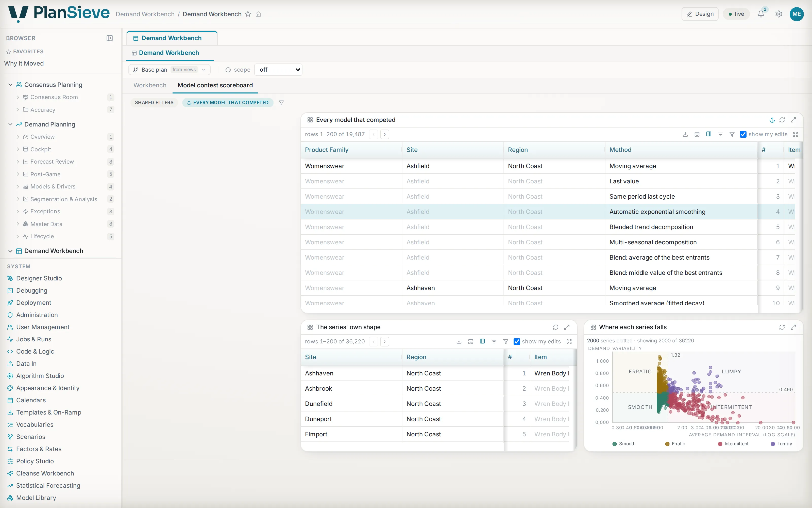Collapse the browser sidebar panel icon
Image resolution: width=812 pixels, height=508 pixels.
[109, 38]
